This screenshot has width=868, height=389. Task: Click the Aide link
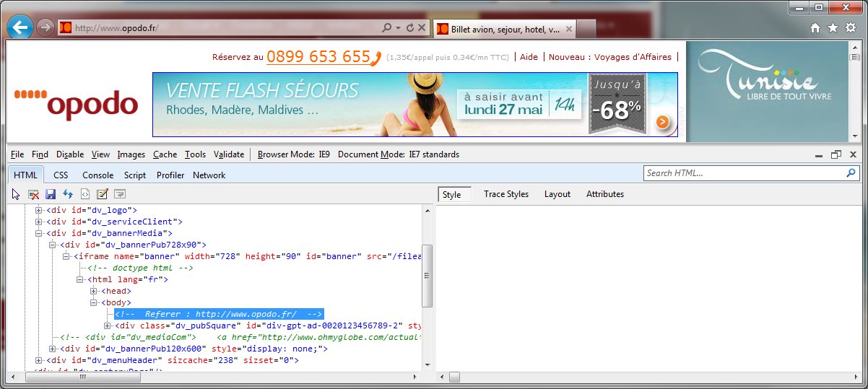pos(529,57)
